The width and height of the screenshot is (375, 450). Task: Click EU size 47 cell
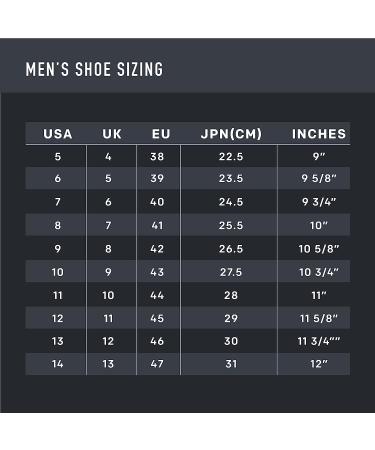[x=157, y=364]
